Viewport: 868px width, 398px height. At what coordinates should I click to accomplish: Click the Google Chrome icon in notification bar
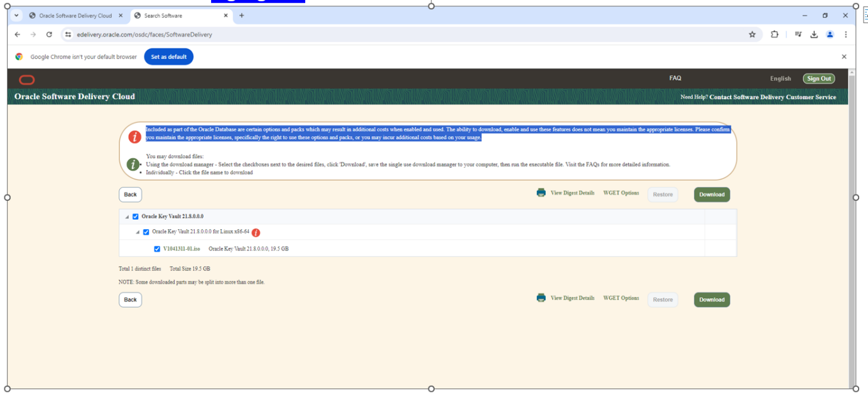coord(19,56)
